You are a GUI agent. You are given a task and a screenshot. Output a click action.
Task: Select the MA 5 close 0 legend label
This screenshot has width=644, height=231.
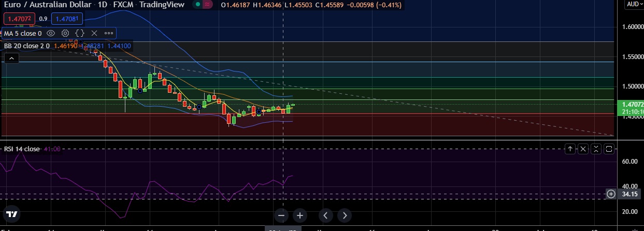23,33
